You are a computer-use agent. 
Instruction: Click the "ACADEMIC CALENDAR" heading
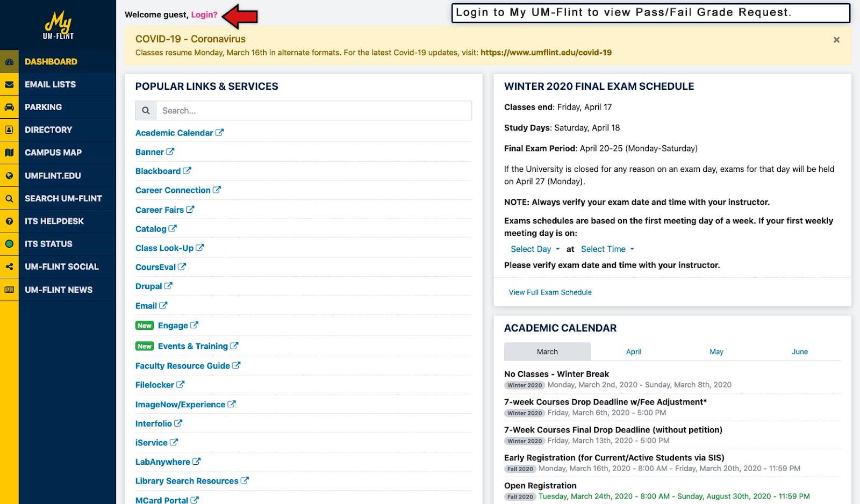560,328
